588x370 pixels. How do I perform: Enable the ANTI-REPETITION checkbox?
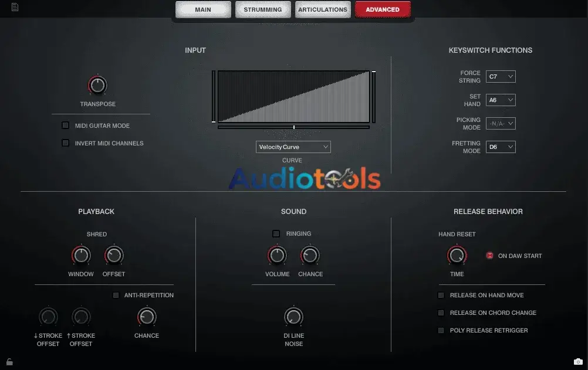pyautogui.click(x=116, y=295)
